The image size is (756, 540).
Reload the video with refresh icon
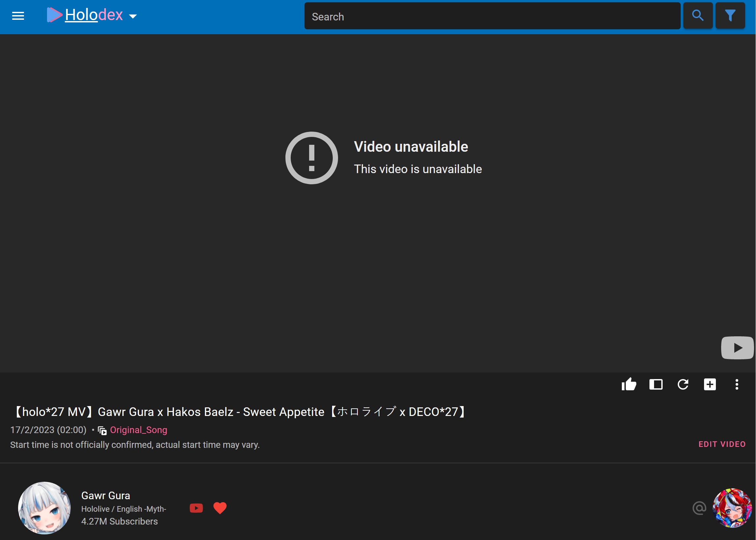(683, 385)
